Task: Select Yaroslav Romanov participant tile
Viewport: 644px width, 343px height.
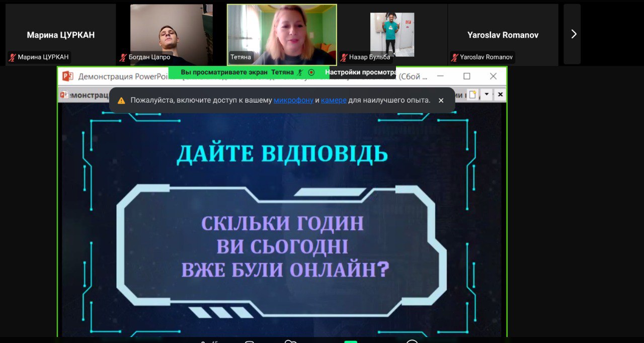Action: coord(503,34)
